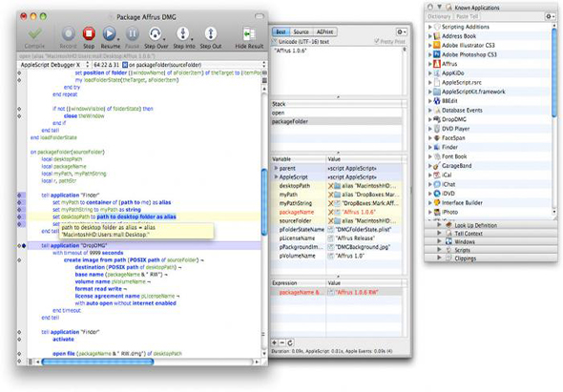This screenshot has width=563, height=392.
Task: Click the add expression plus button
Action: point(274,342)
